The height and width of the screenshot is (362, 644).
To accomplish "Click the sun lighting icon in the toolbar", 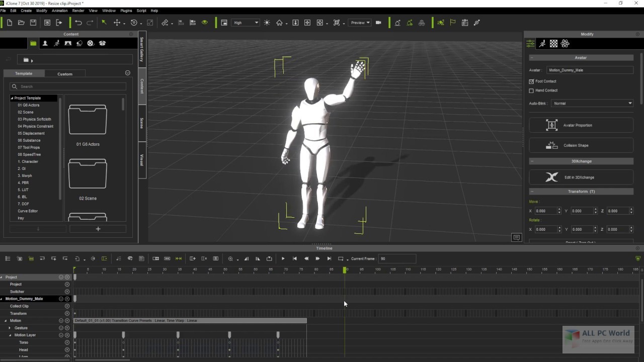I will click(x=267, y=23).
